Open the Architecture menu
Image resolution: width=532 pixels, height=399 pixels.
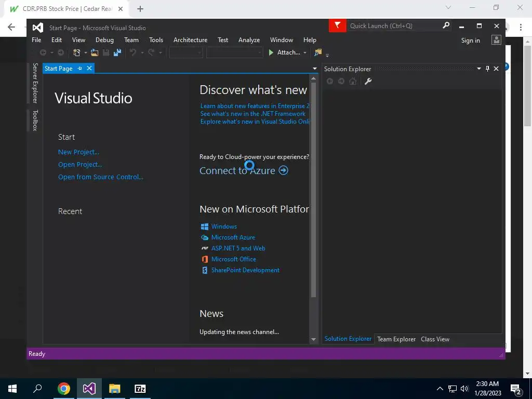[x=190, y=40]
